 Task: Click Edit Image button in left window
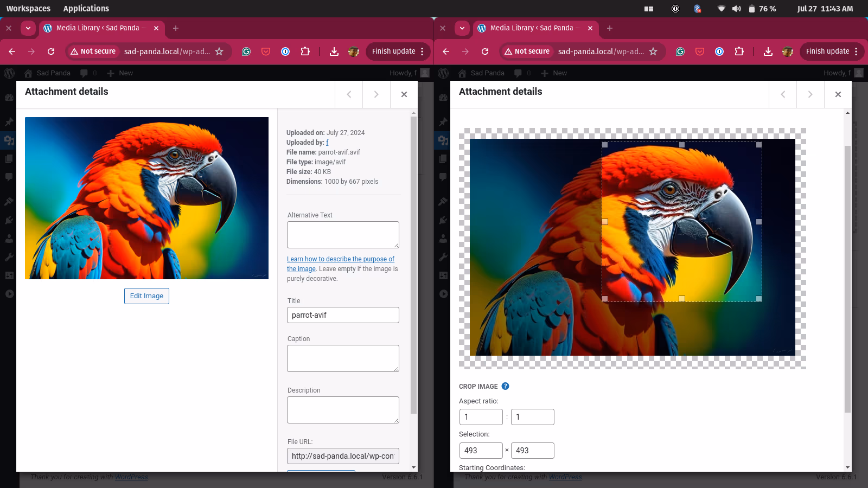146,296
